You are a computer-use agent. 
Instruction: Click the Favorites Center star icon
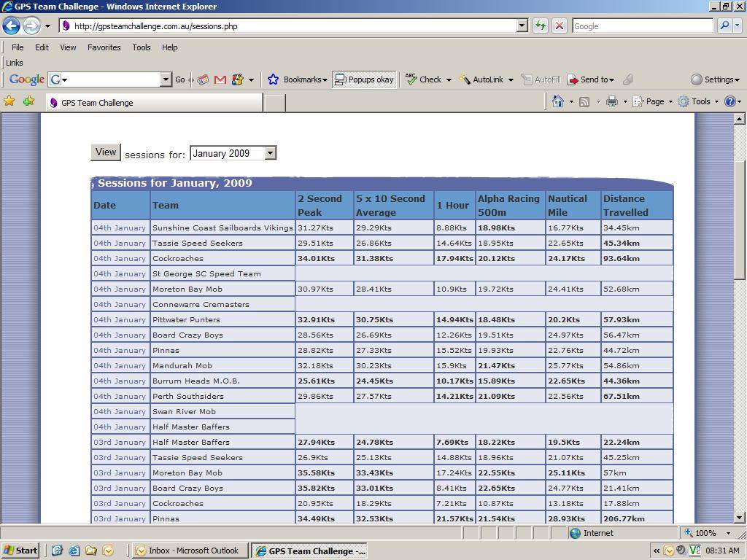point(9,102)
